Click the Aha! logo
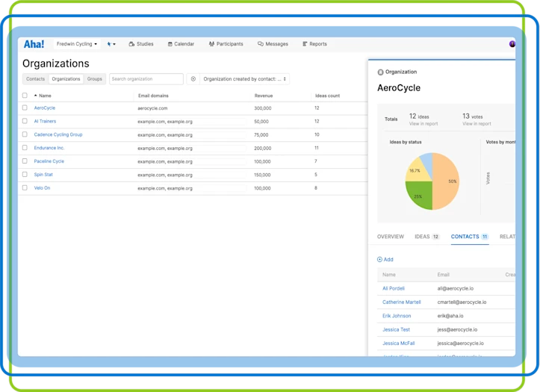The height and width of the screenshot is (392, 540). 34,44
